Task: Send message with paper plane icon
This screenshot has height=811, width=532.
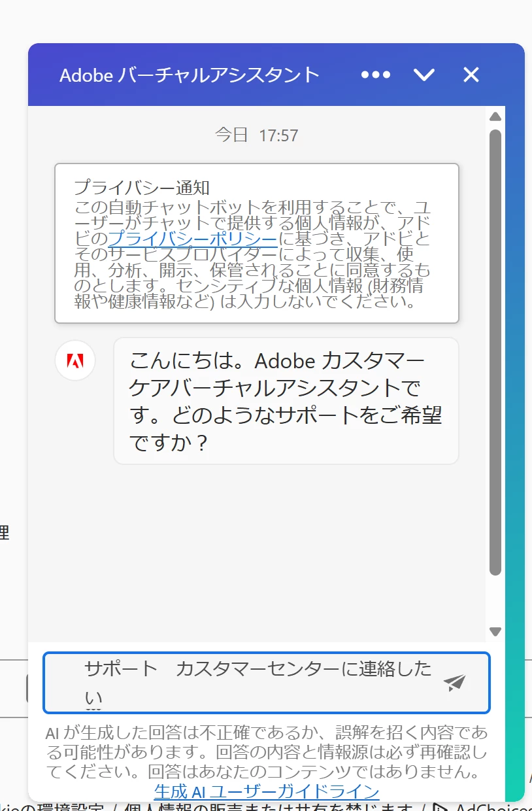Action: point(454,683)
